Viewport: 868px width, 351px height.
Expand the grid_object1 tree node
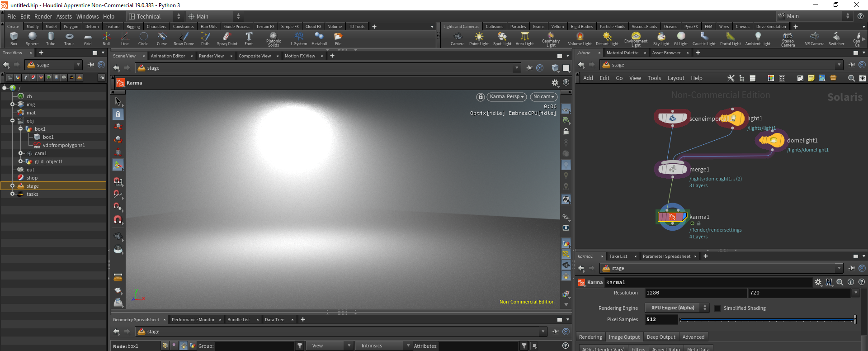pyautogui.click(x=21, y=161)
